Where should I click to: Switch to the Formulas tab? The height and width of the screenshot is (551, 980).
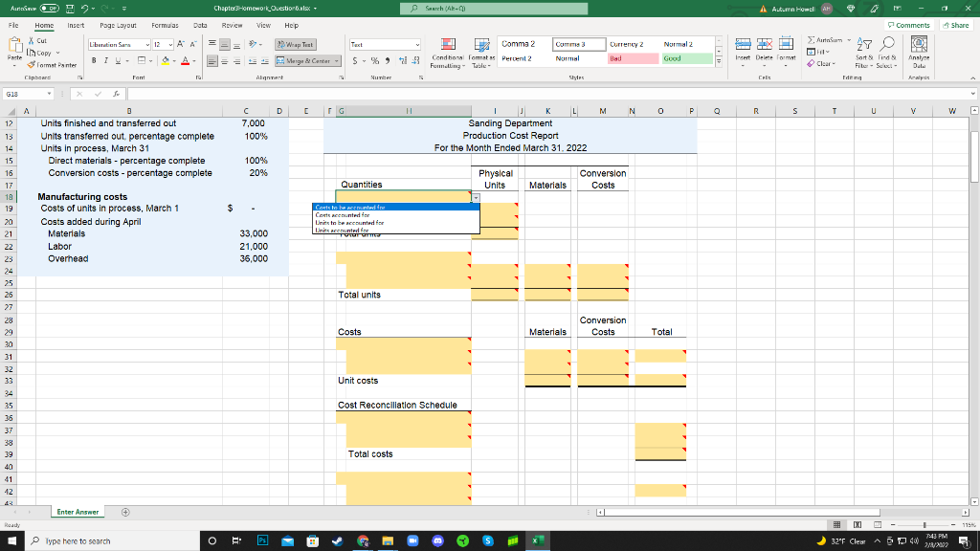point(165,26)
